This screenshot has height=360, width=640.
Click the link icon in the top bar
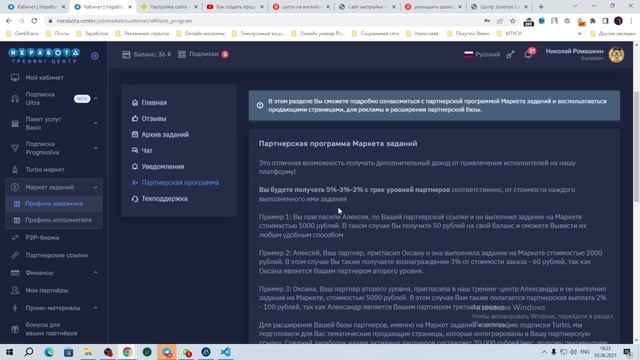tap(510, 54)
